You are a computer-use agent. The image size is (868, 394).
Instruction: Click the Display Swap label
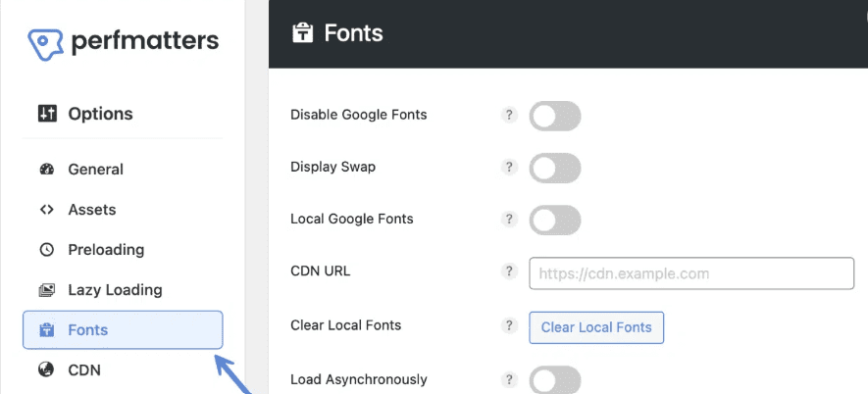(x=332, y=167)
